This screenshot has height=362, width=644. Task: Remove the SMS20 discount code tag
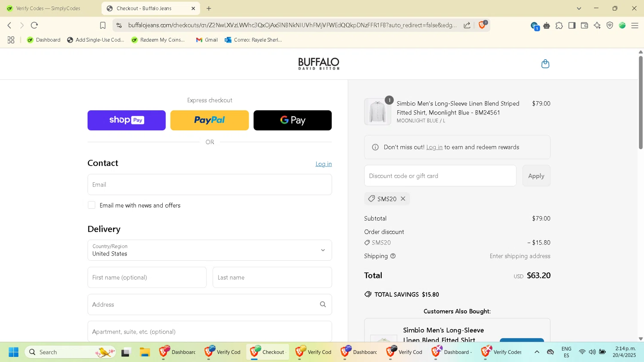pyautogui.click(x=403, y=199)
